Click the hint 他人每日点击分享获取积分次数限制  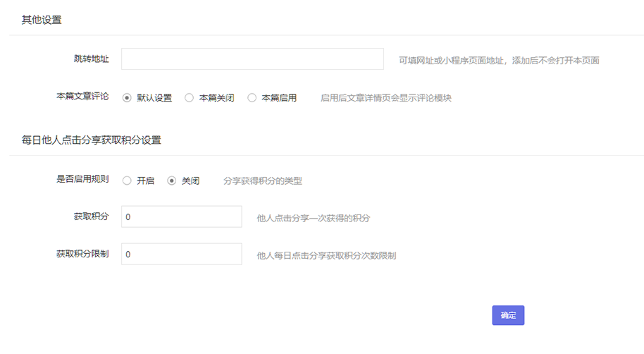326,256
